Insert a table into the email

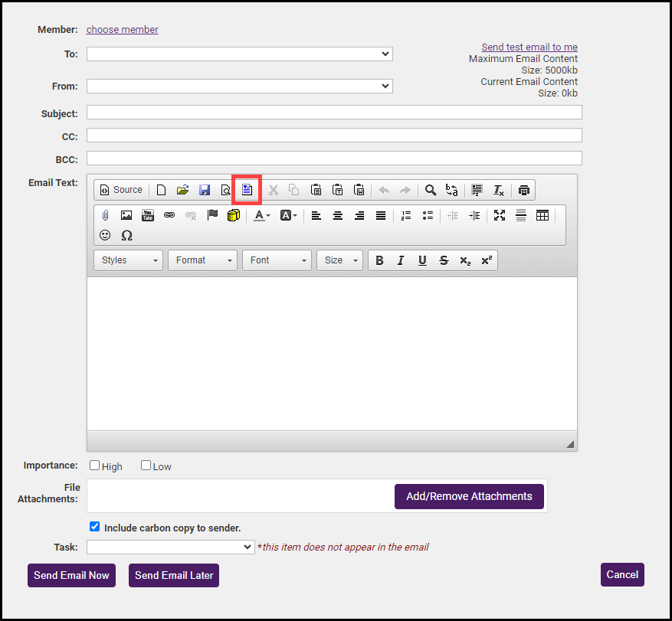tap(543, 216)
